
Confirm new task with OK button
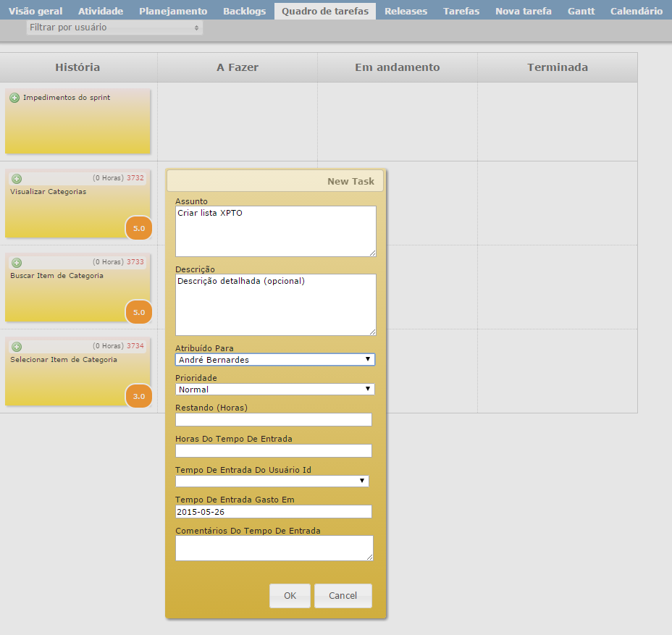(x=290, y=596)
